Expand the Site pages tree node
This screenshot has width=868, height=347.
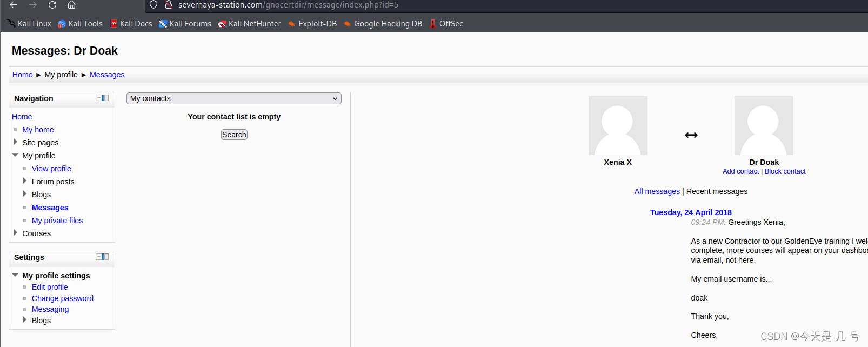tap(15, 142)
